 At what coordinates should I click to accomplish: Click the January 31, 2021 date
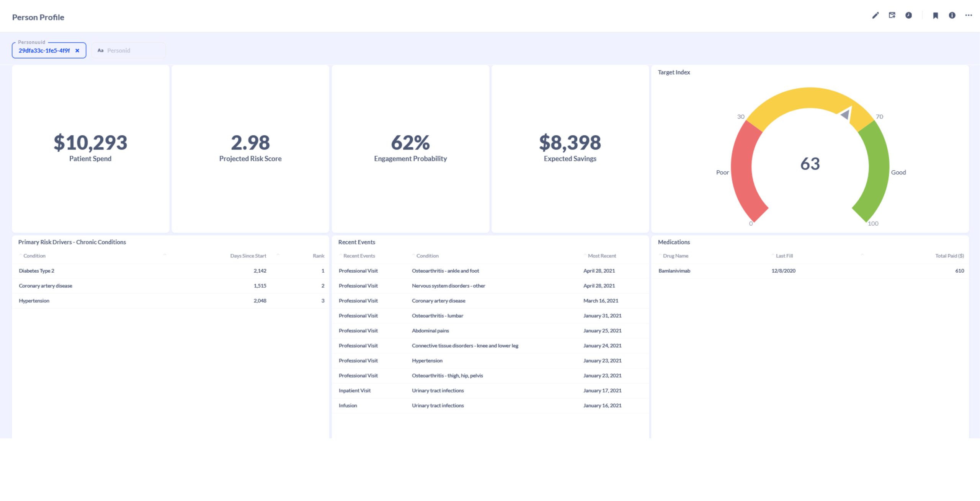click(x=602, y=316)
